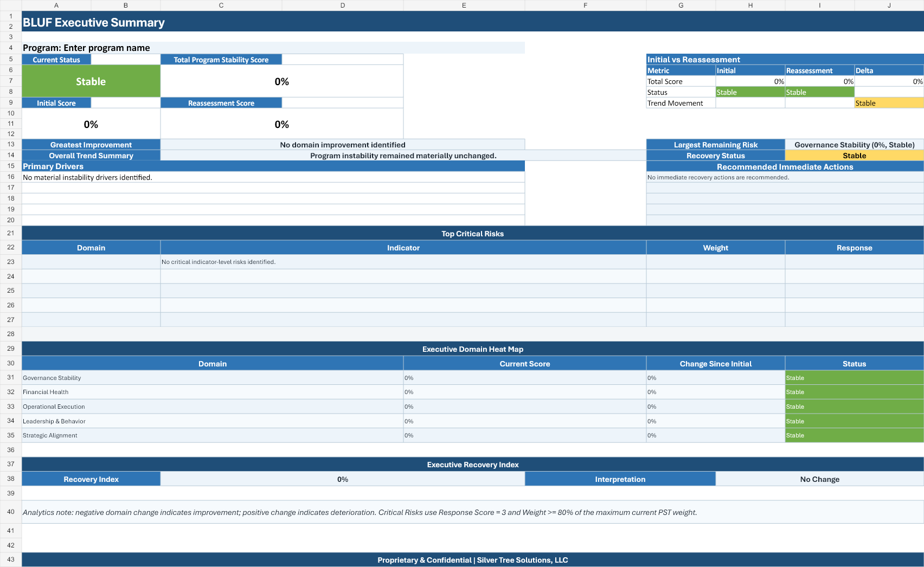Click the Operational Execution domain row
Viewport: 924px width, 567px height.
point(213,407)
